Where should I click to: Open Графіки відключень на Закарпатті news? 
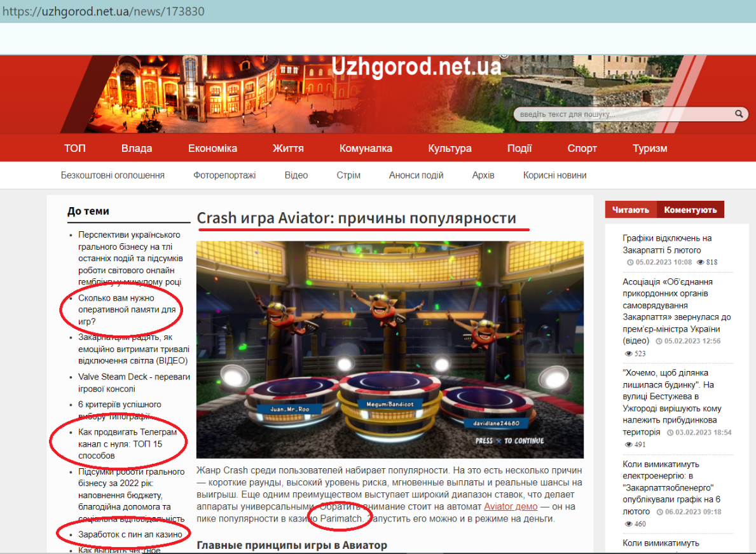[667, 244]
